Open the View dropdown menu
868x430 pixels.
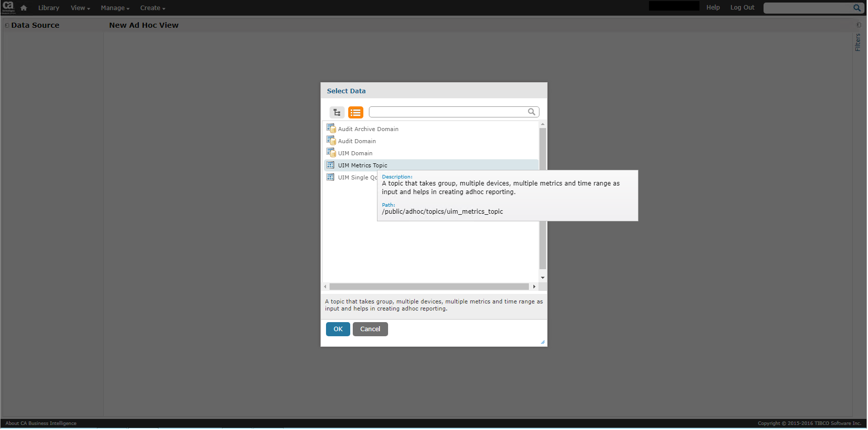click(80, 8)
